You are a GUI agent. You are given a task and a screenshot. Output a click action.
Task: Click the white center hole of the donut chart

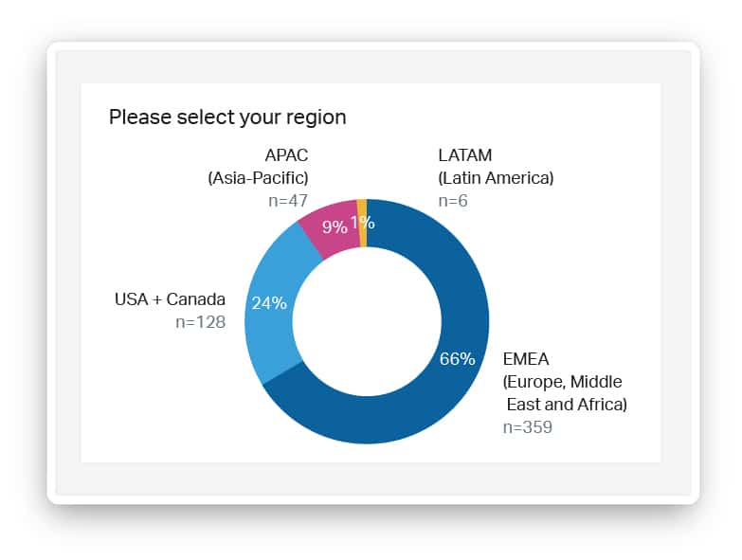pos(367,321)
